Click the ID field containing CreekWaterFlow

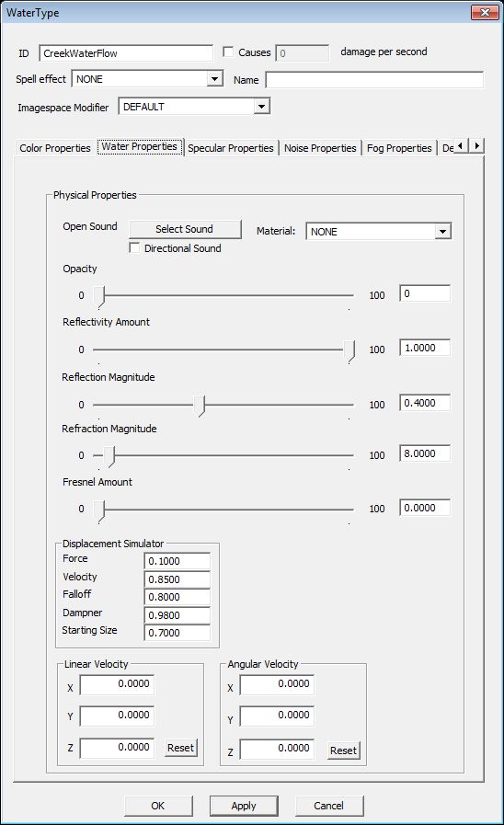pyautogui.click(x=126, y=53)
